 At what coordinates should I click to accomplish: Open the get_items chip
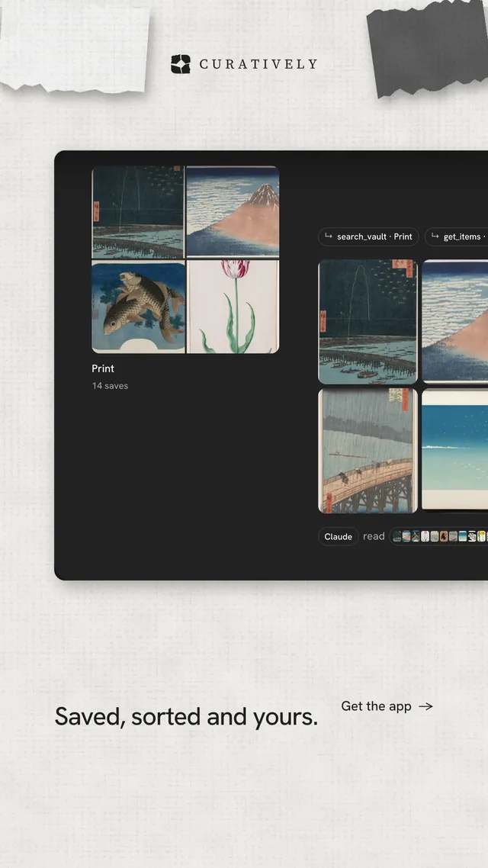[x=457, y=236]
